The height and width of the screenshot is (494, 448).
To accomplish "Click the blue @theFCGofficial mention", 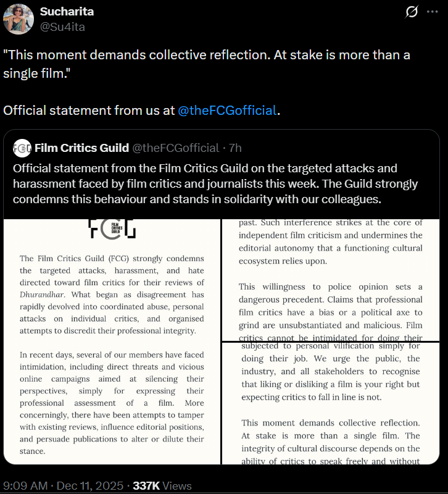I will point(227,111).
